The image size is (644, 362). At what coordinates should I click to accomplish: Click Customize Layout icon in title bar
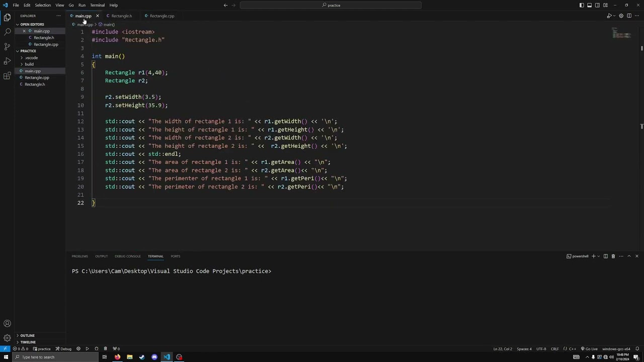click(x=605, y=5)
